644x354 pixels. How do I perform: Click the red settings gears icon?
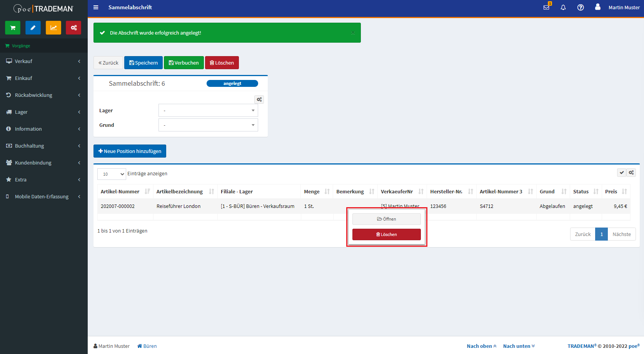click(73, 28)
